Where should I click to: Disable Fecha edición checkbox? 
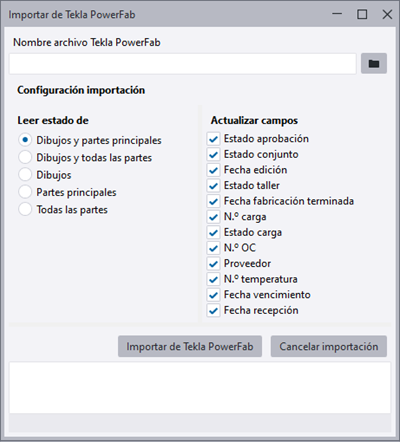tap(213, 170)
